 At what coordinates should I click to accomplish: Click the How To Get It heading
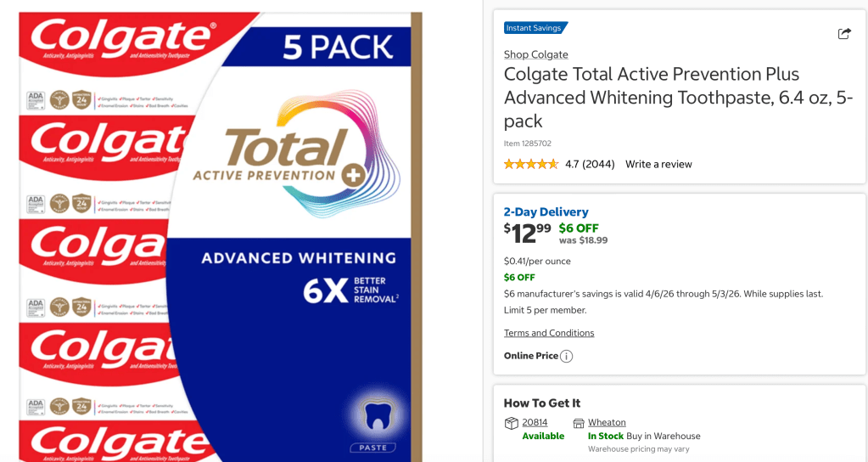pos(542,403)
